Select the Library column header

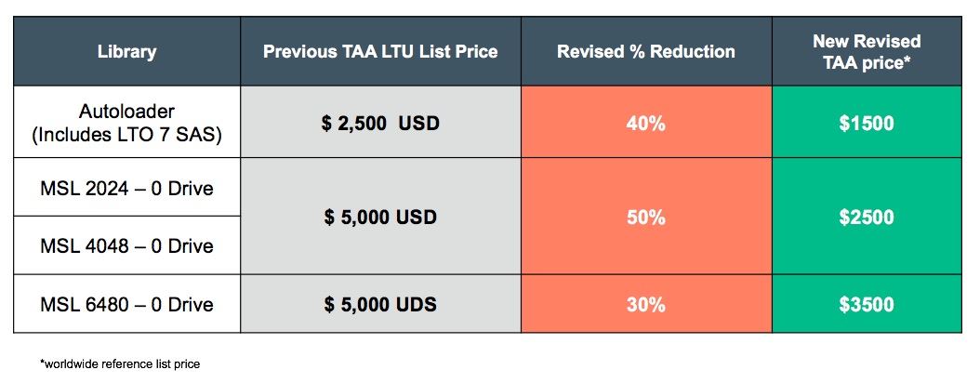point(126,51)
